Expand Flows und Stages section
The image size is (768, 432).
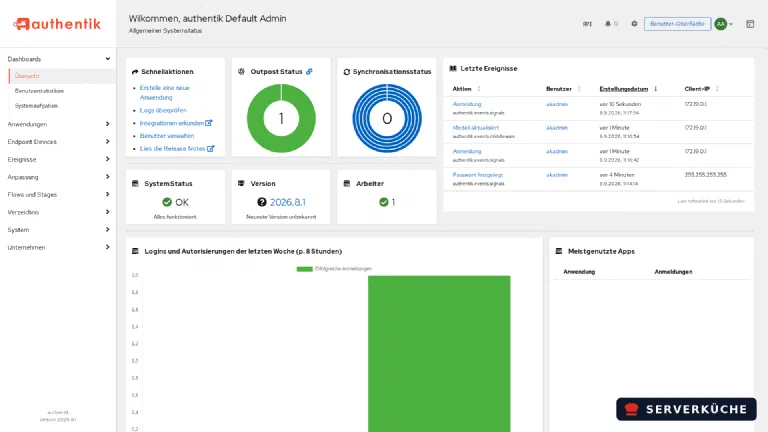(58, 194)
